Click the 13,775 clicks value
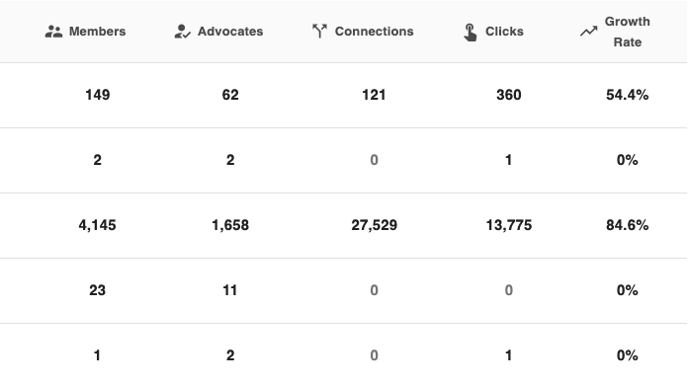This screenshot has width=688, height=387. click(509, 225)
